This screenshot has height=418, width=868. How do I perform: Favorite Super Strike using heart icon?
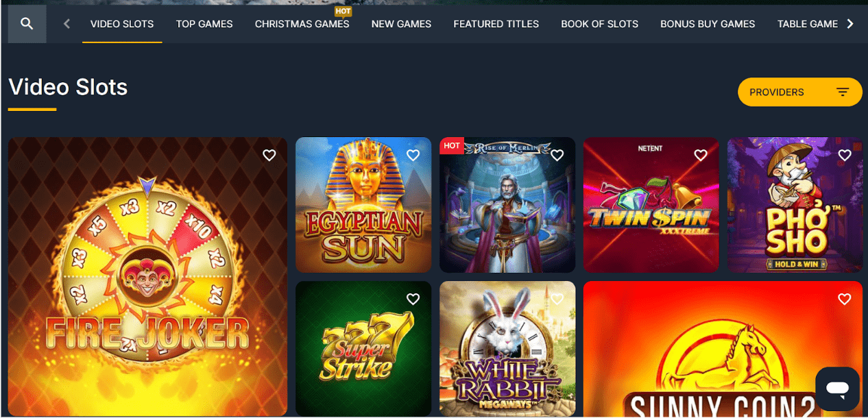click(413, 299)
